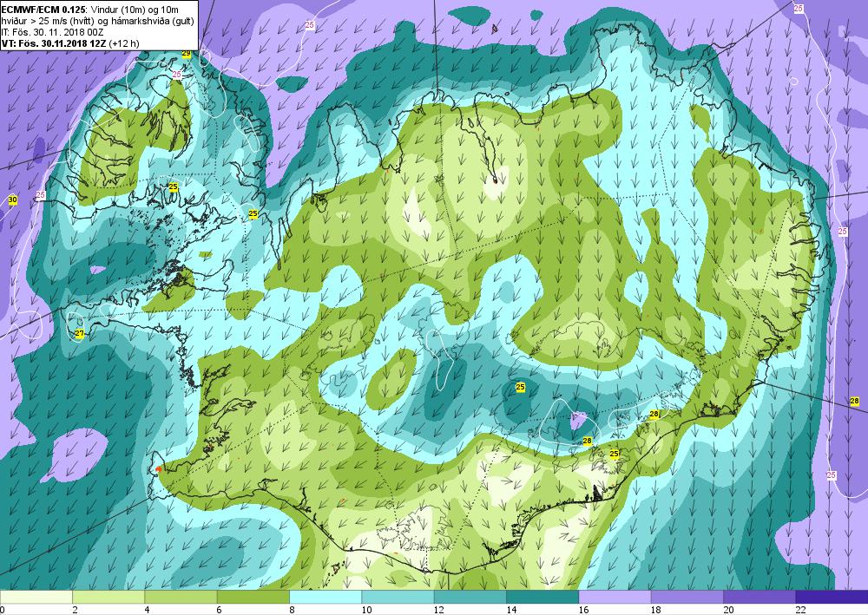868x615 pixels.
Task: Click the yellow "30" max gust label
Action: [13, 200]
